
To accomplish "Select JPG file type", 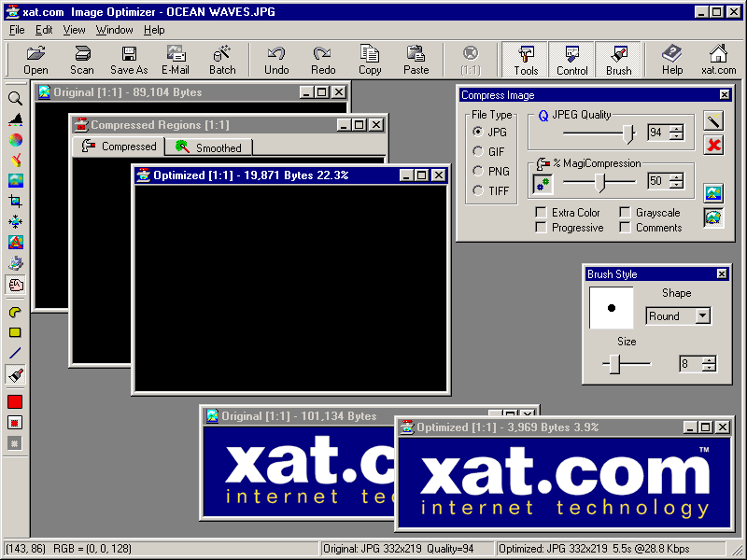I will point(478,132).
